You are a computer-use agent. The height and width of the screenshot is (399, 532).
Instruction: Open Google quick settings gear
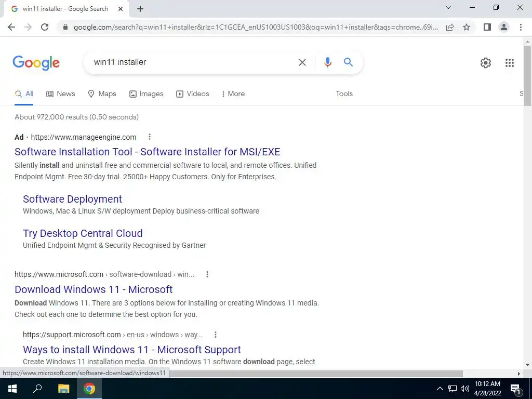coord(486,63)
